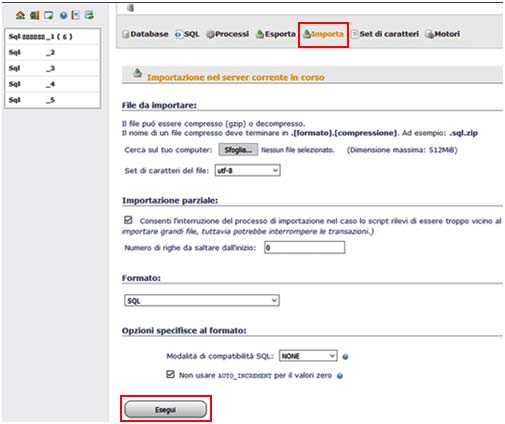Open the Formato SQL dropdown
The width and height of the screenshot is (505, 424).
(202, 300)
